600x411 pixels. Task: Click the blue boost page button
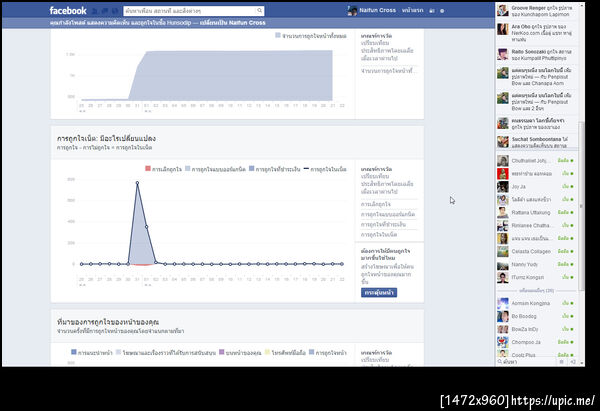tap(379, 292)
